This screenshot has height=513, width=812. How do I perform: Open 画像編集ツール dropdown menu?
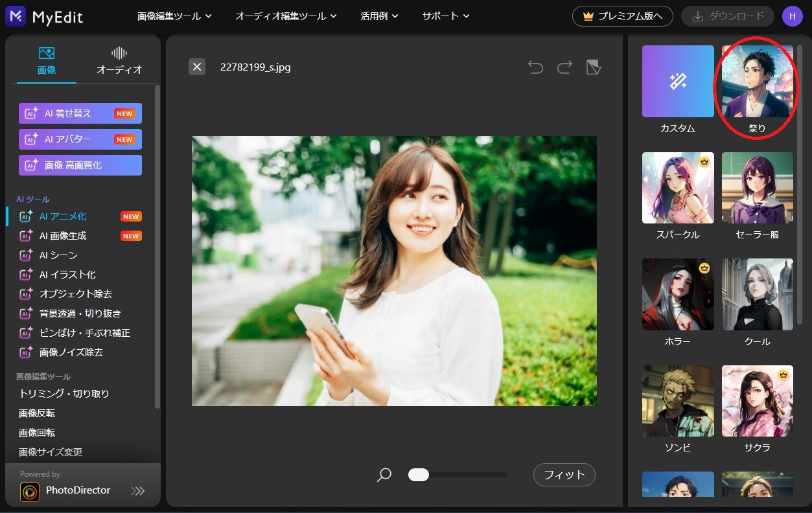click(x=174, y=16)
